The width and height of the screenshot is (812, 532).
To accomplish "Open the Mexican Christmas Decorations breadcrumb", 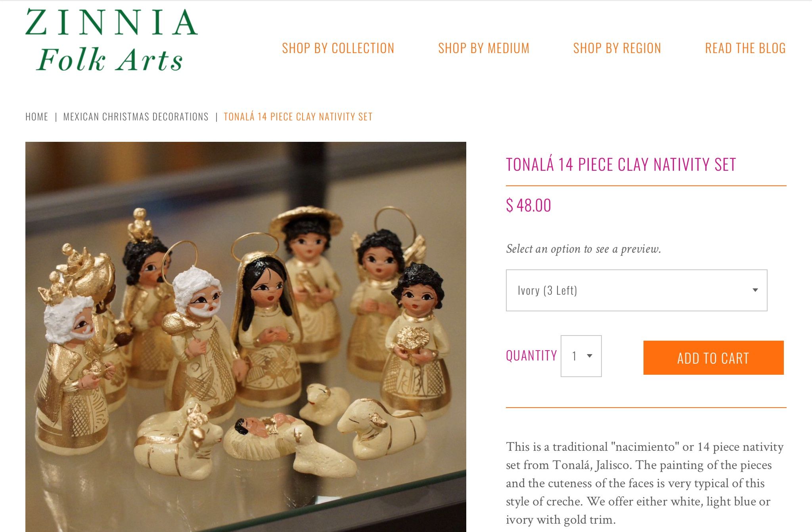I will point(136,117).
